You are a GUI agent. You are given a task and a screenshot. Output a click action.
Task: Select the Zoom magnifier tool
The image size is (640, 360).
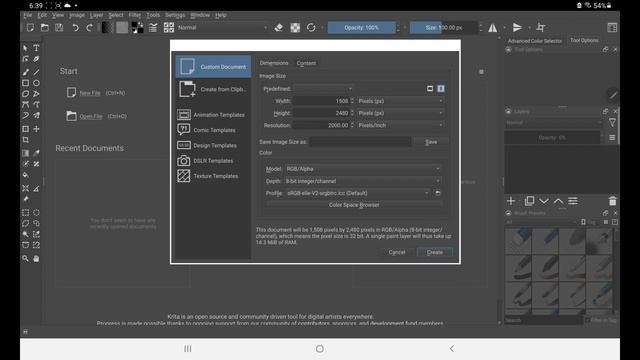25,258
